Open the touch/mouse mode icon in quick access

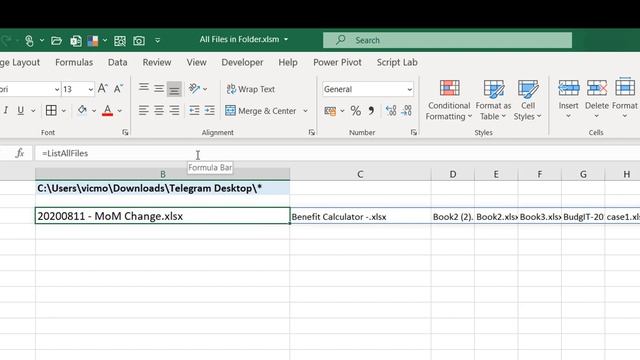(29, 40)
